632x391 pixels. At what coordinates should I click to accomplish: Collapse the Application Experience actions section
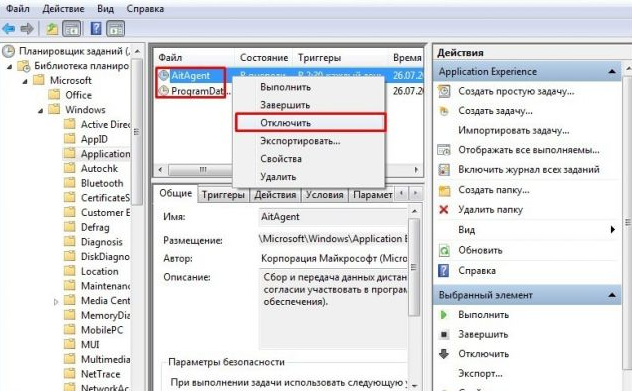pyautogui.click(x=612, y=71)
